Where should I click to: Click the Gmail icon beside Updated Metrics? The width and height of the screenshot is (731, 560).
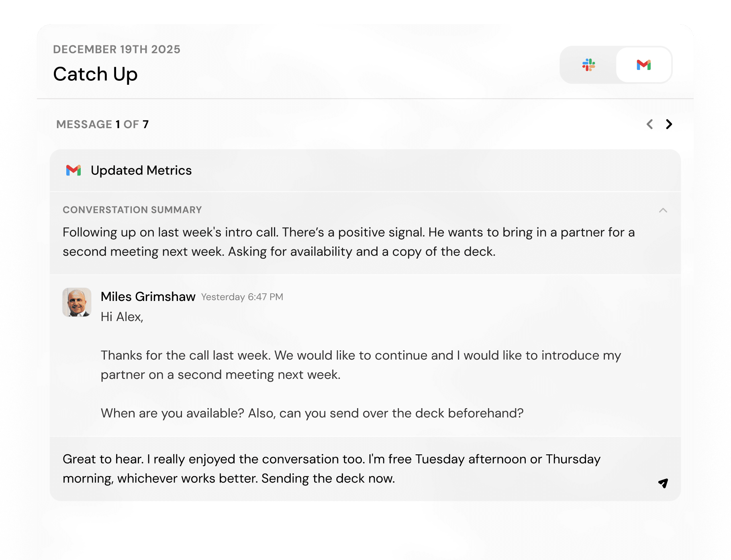[x=74, y=170]
